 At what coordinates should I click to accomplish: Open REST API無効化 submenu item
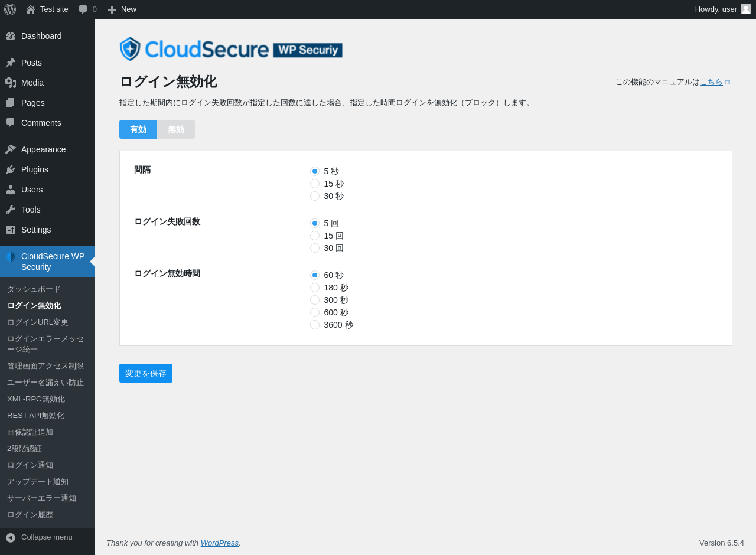(47, 416)
